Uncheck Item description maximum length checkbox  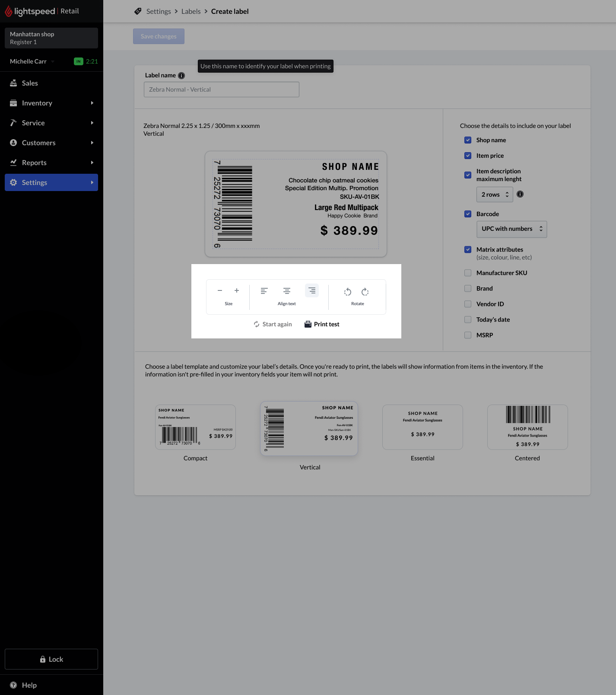coord(468,175)
